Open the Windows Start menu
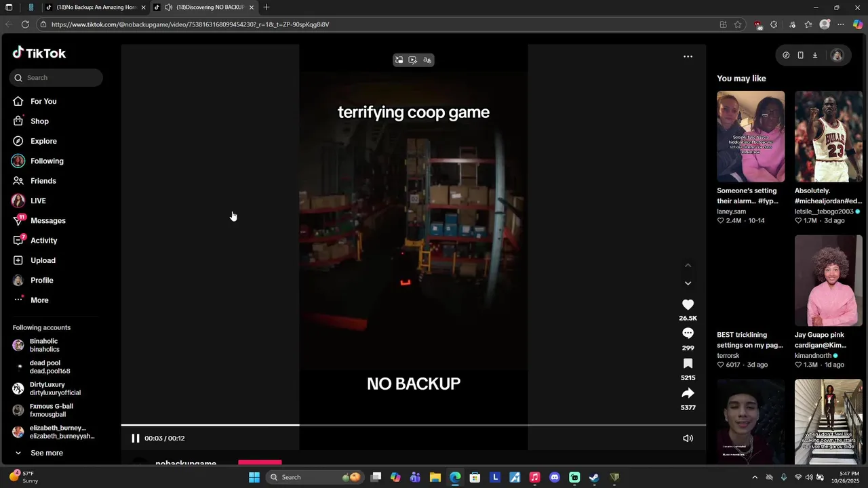 254,477
